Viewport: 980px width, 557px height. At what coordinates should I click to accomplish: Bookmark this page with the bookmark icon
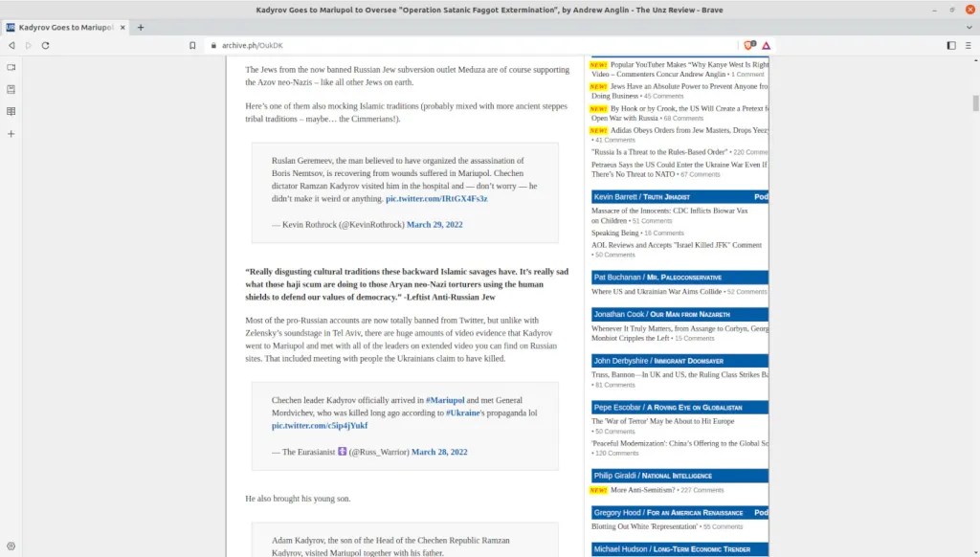coord(192,45)
